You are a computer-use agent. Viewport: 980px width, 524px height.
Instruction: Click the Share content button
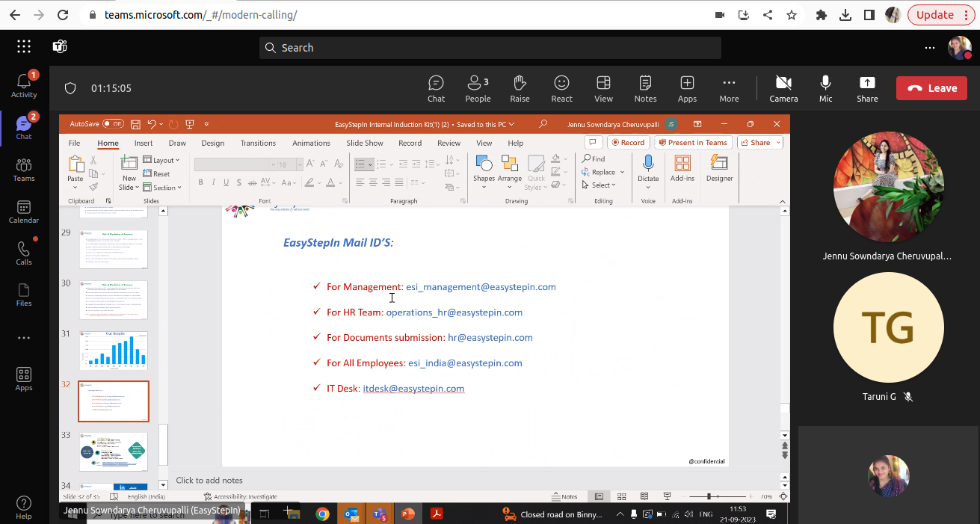[x=867, y=88]
